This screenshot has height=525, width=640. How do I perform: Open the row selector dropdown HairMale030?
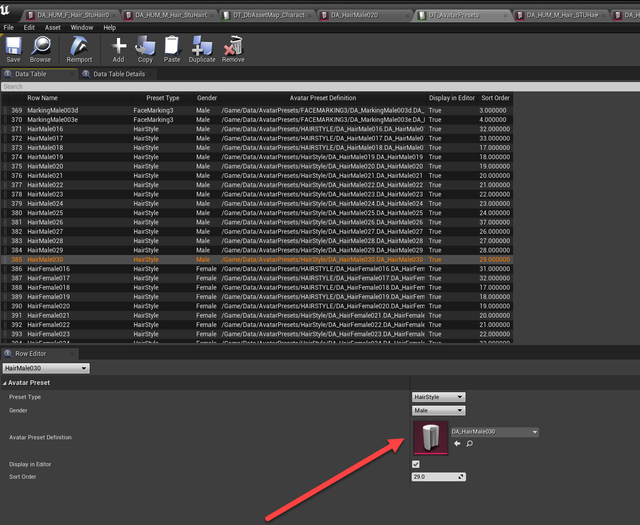coord(46,368)
